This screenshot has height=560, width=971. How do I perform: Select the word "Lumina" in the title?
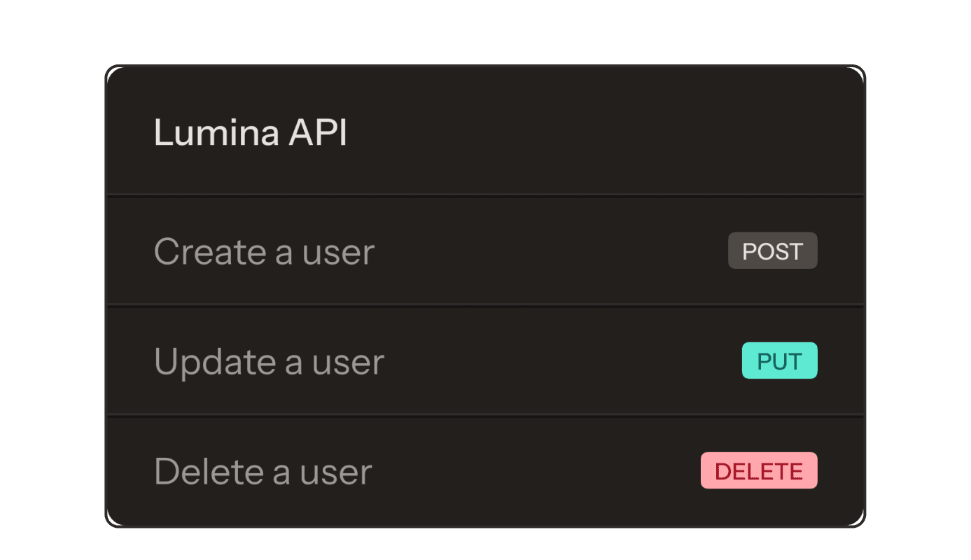tap(217, 132)
